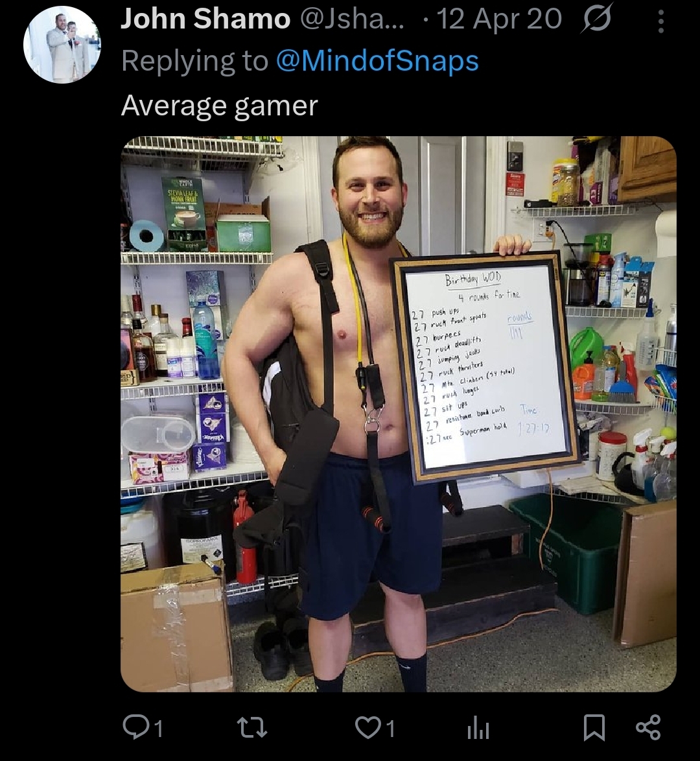The height and width of the screenshot is (761, 700).
Task: Bookmark this tweet
Action: coord(594,727)
